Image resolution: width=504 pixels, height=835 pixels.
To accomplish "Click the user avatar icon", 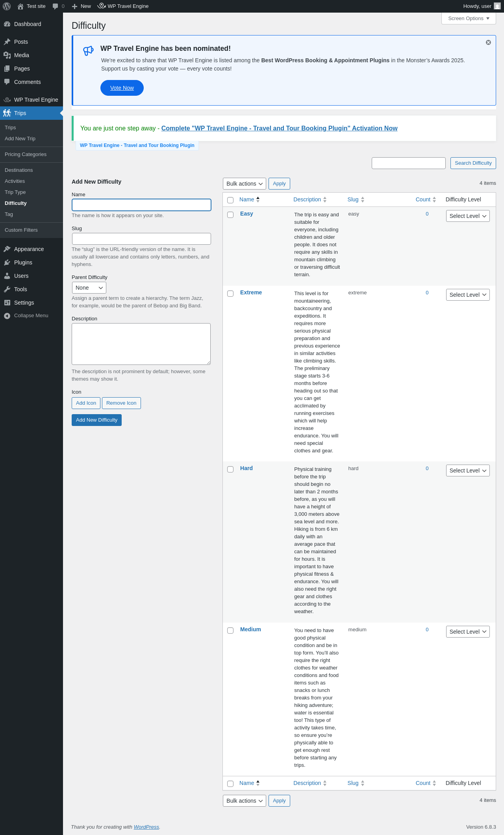I will click(x=497, y=6).
